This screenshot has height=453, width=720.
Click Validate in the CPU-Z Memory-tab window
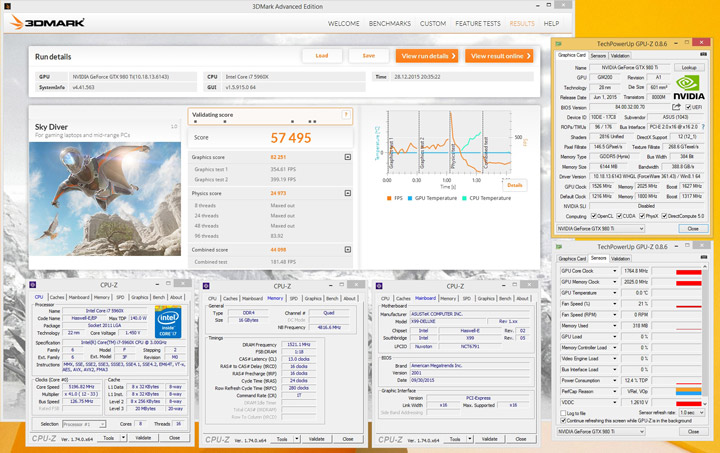316,439
